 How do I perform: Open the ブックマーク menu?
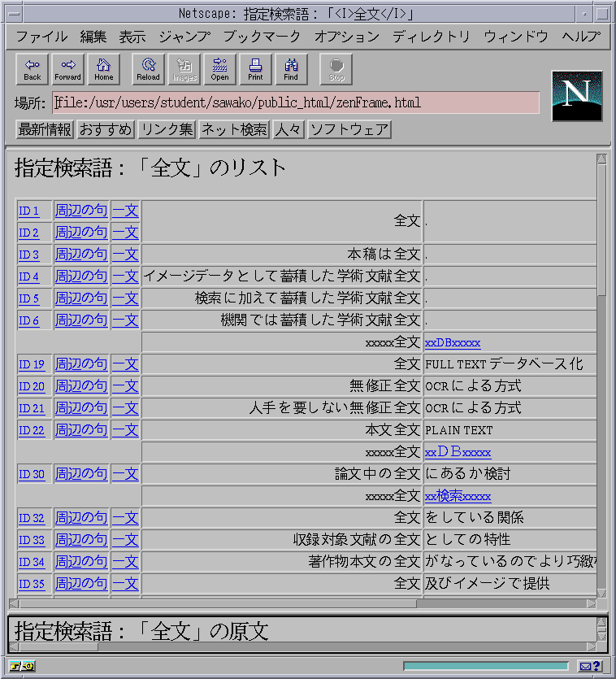point(262,37)
